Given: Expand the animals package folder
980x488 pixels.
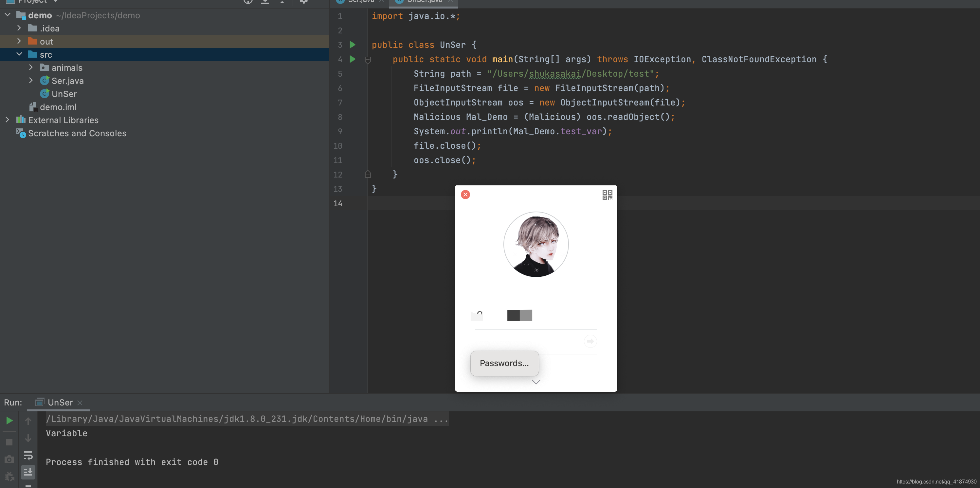Looking at the screenshot, I should (x=31, y=67).
